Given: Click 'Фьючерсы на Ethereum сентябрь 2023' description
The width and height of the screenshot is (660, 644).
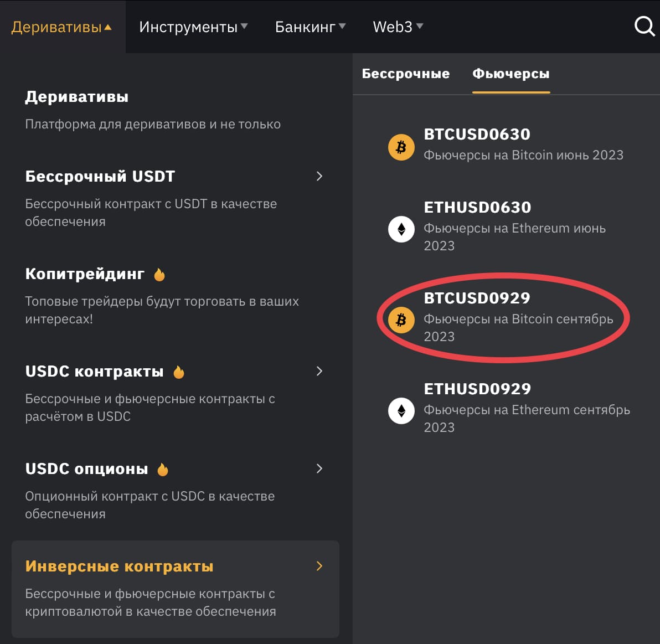Looking at the screenshot, I should click(527, 419).
